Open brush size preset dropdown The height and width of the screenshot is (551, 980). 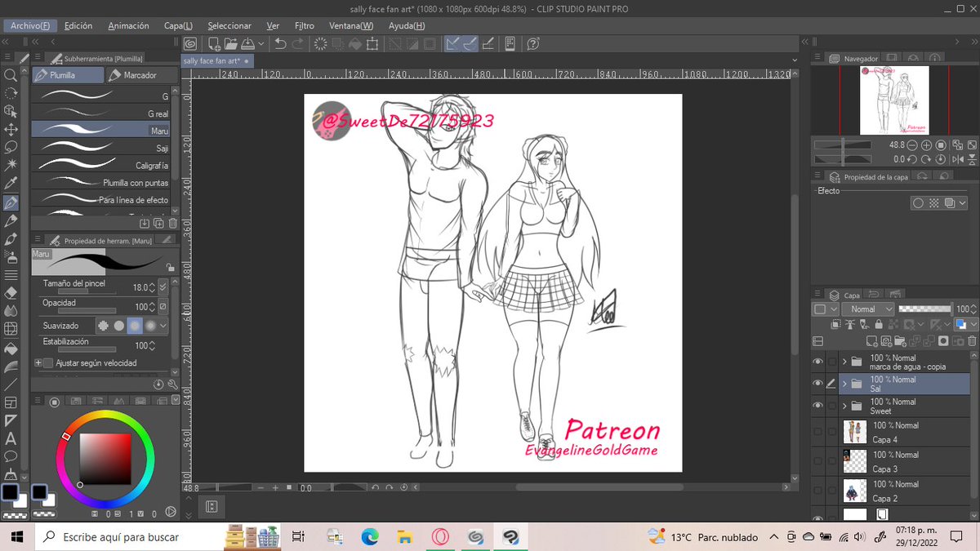click(x=163, y=287)
